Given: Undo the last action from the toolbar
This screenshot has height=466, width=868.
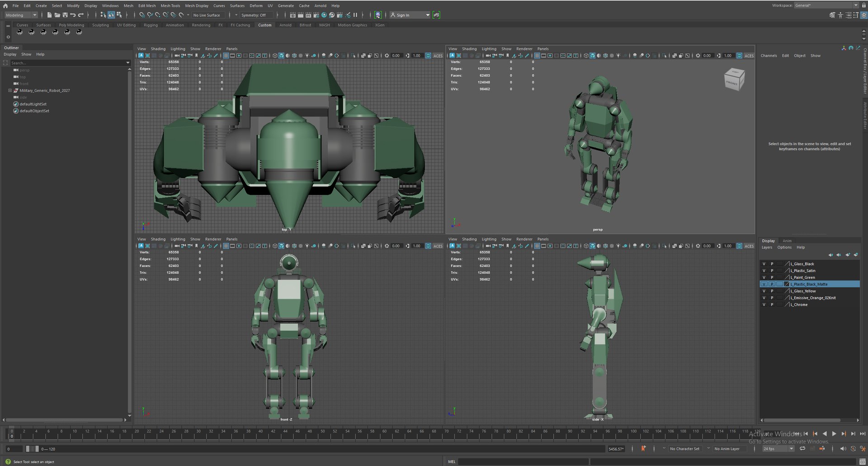Looking at the screenshot, I should pos(73,15).
